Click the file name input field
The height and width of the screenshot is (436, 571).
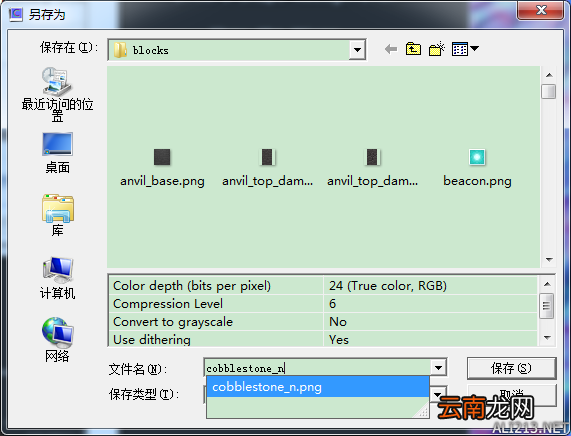click(x=317, y=368)
